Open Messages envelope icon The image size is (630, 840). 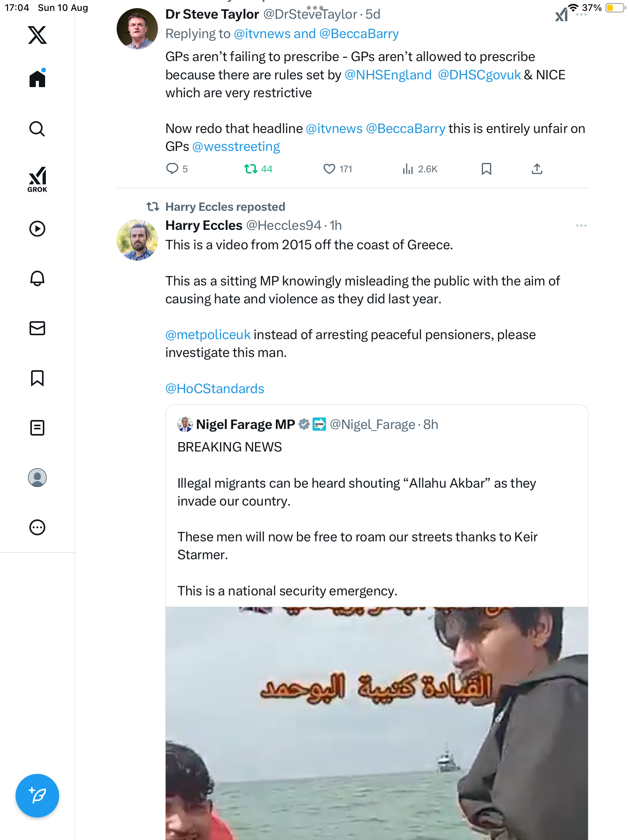tap(37, 328)
